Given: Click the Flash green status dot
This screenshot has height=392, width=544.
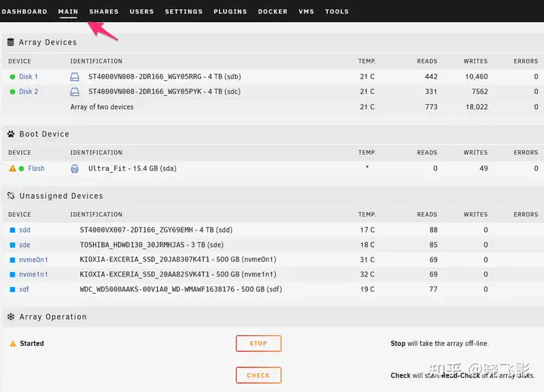Looking at the screenshot, I should pos(21,168).
